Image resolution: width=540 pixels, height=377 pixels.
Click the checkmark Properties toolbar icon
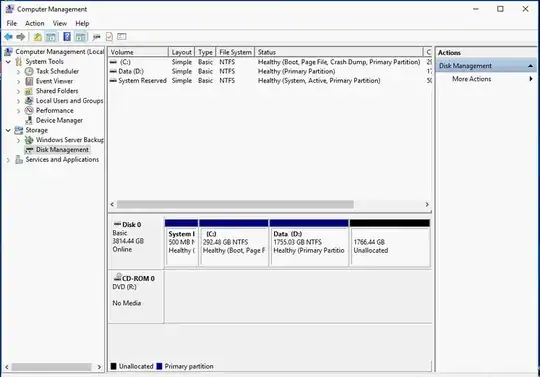click(x=109, y=37)
